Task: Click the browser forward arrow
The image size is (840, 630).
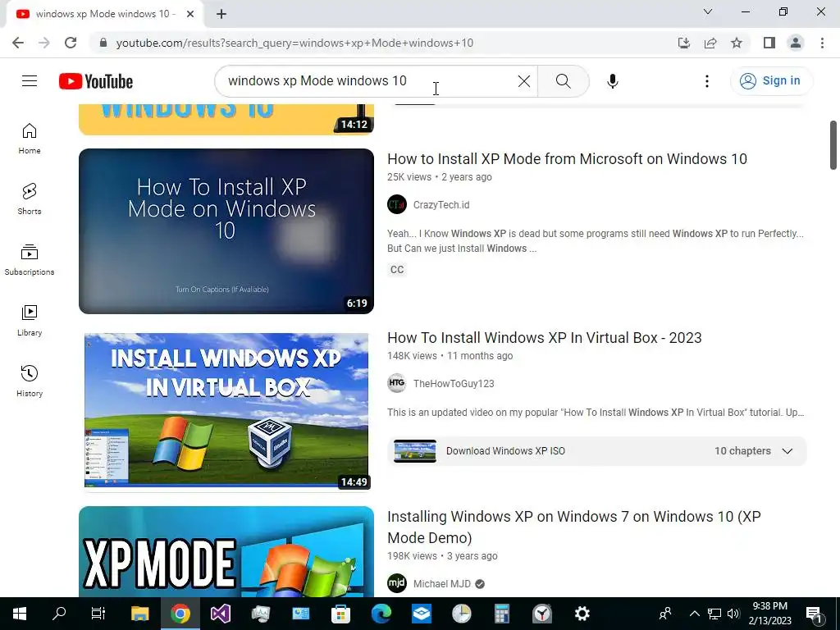Action: (44, 43)
